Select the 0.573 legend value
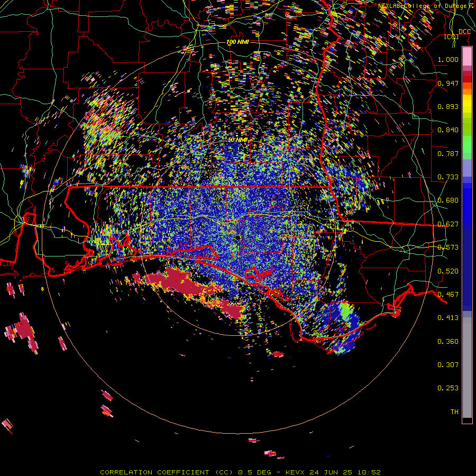The image size is (476, 476). coord(448,248)
